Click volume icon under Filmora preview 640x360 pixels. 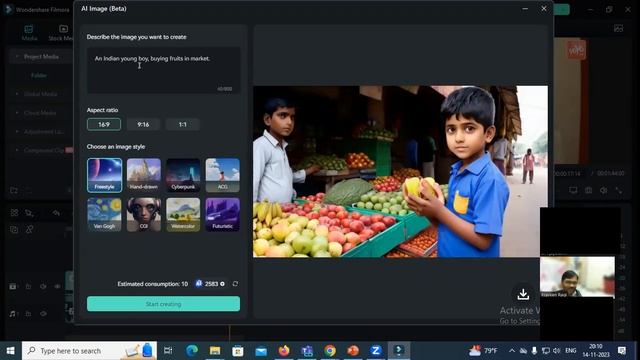click(604, 190)
